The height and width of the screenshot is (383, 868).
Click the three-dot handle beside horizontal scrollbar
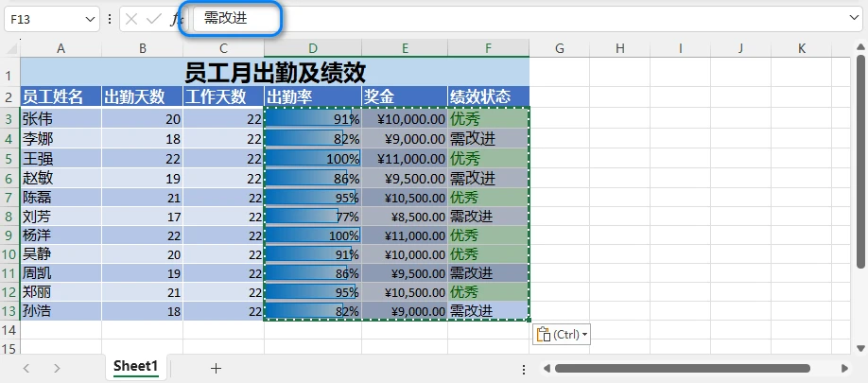click(524, 369)
